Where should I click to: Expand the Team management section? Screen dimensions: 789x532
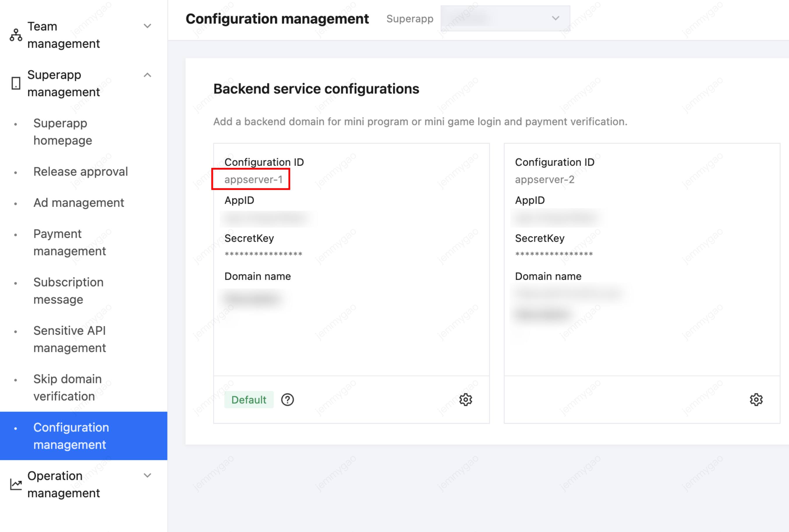tap(147, 26)
